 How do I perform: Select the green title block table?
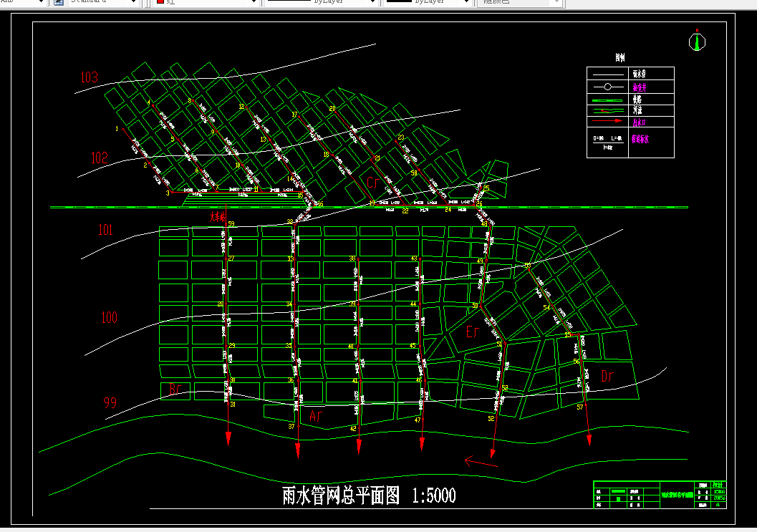click(x=660, y=495)
